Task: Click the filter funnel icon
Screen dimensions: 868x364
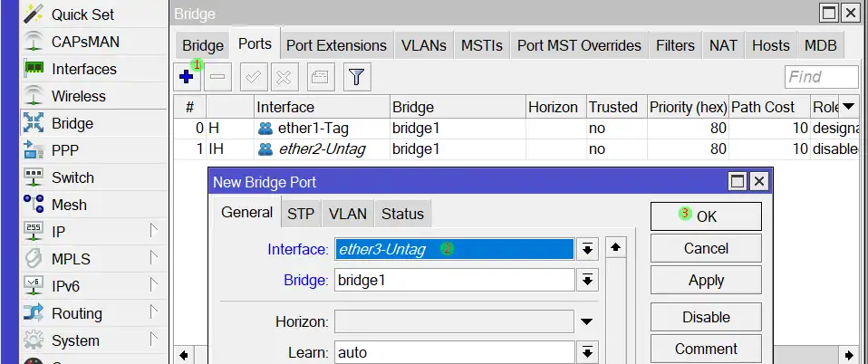Action: pyautogui.click(x=356, y=78)
